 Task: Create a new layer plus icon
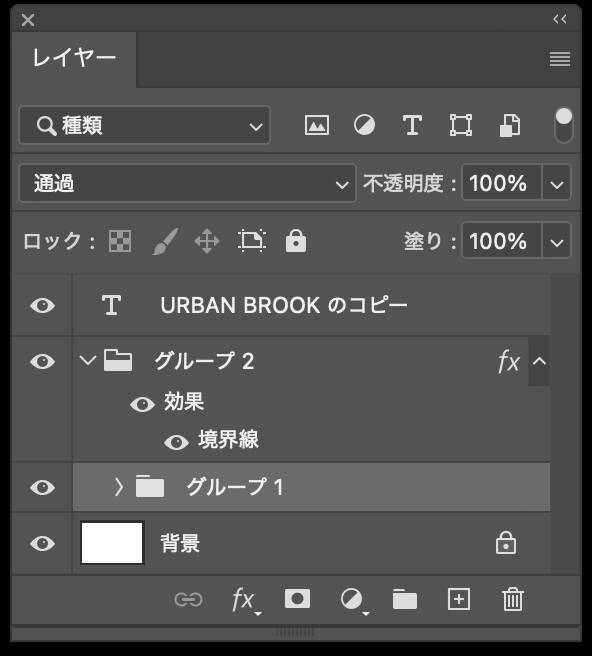tap(459, 599)
